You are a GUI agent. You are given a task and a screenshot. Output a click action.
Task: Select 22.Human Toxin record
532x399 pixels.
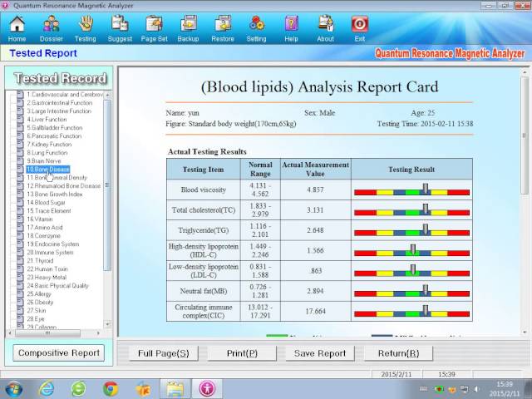click(47, 269)
